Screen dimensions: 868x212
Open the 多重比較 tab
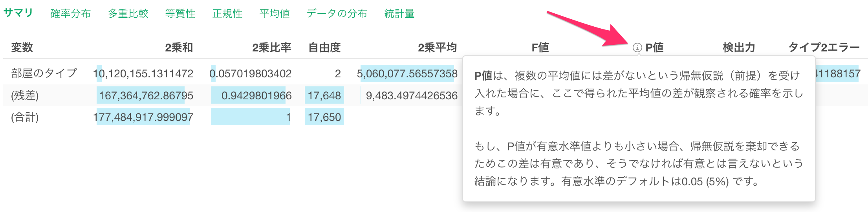pyautogui.click(x=128, y=14)
